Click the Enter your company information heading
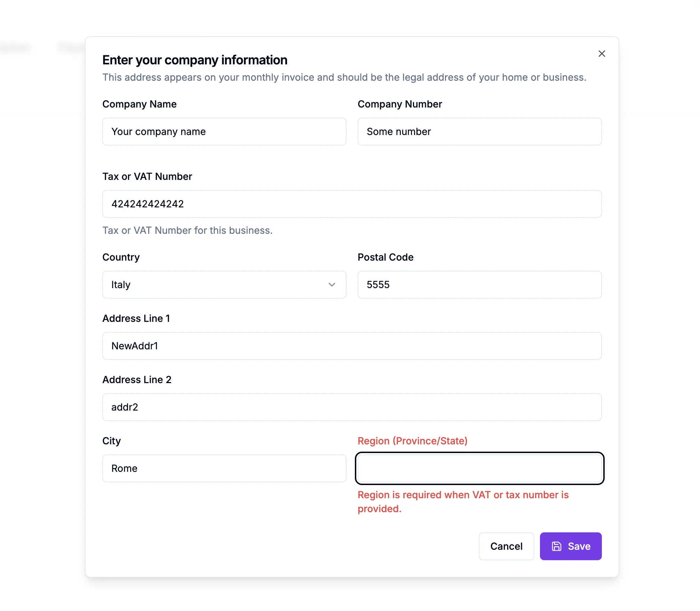The image size is (700, 611). tap(195, 59)
